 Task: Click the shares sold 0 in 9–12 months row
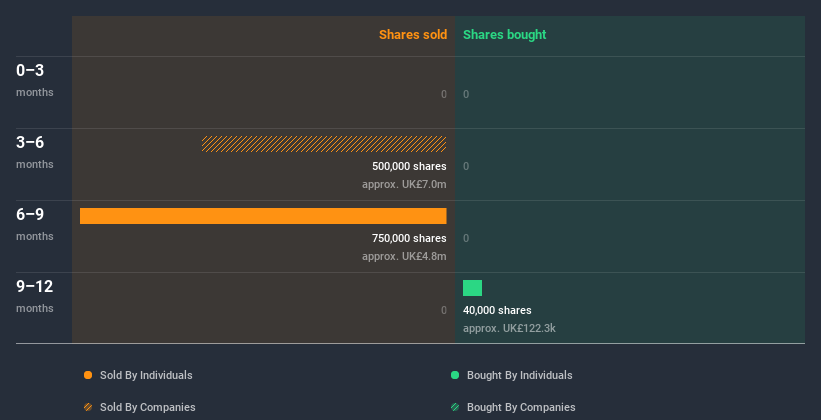[x=444, y=310]
